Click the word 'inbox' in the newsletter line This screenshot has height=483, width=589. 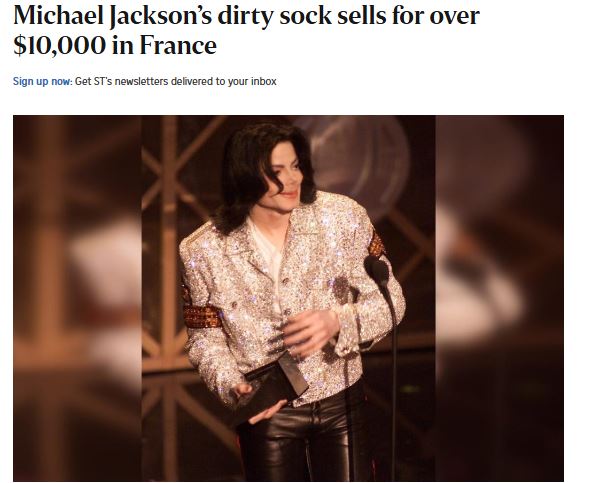coord(264,81)
